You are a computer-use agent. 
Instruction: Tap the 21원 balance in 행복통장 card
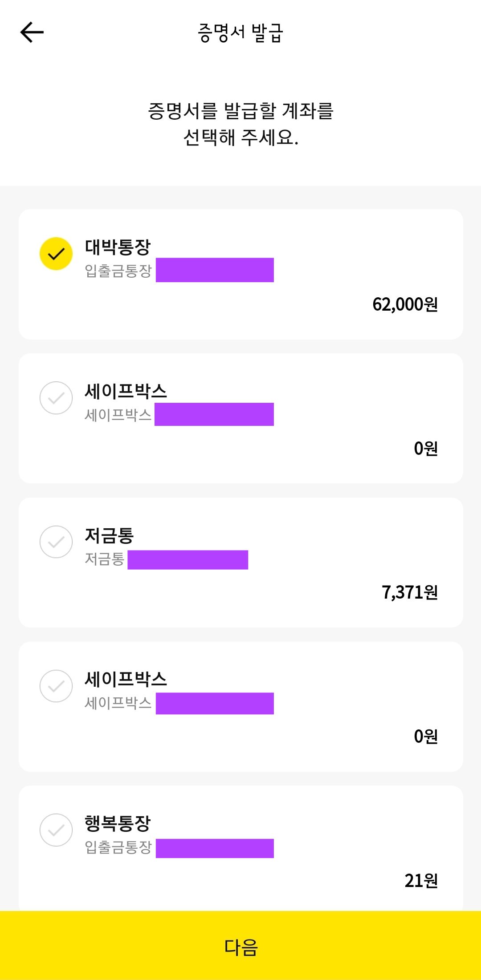pos(421,880)
